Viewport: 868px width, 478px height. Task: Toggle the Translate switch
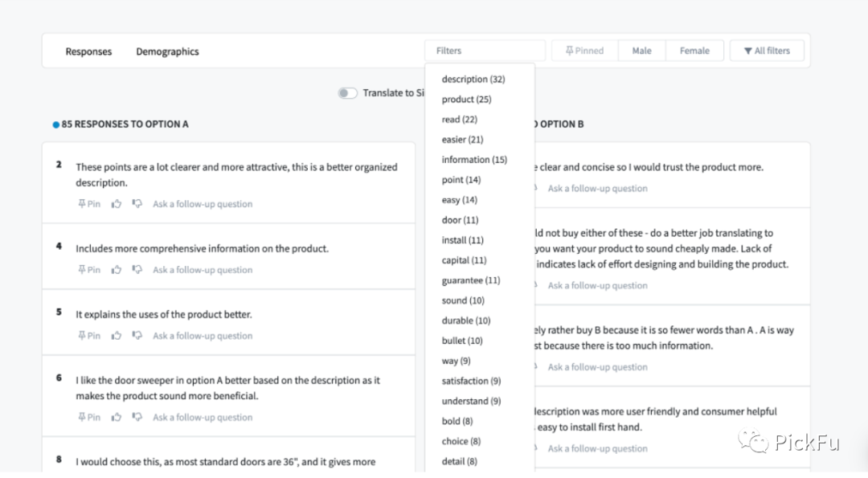point(348,93)
